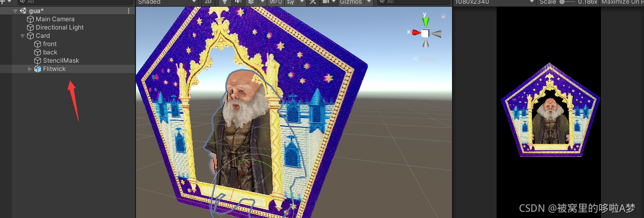The width and height of the screenshot is (644, 218).
Task: Adjust the game view Scale slider
Action: (567, 2)
